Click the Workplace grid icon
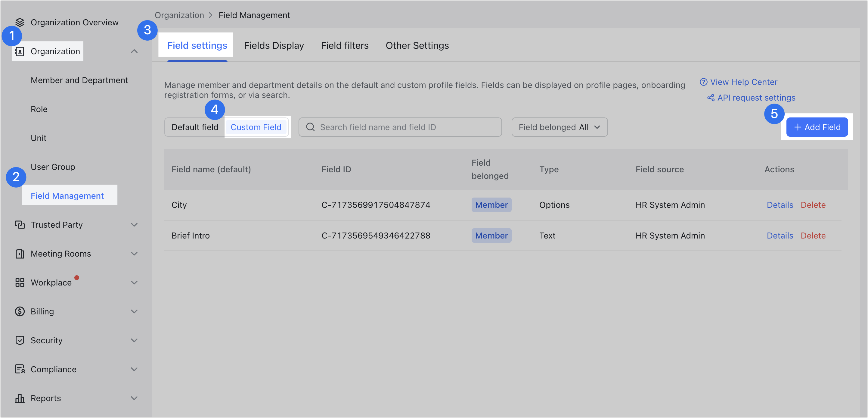The height and width of the screenshot is (418, 868). pyautogui.click(x=20, y=282)
